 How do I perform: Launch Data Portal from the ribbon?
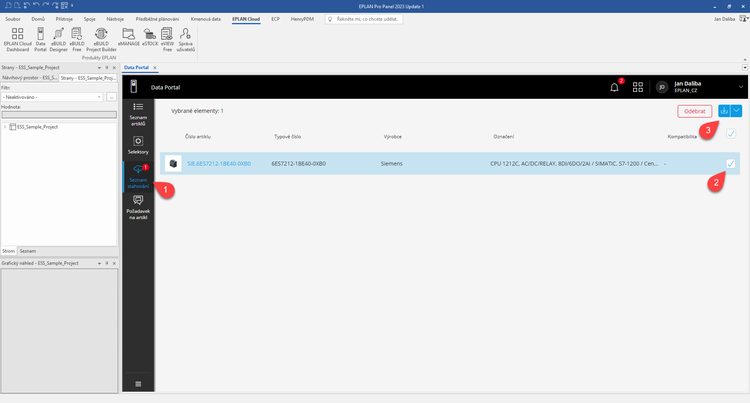40,39
